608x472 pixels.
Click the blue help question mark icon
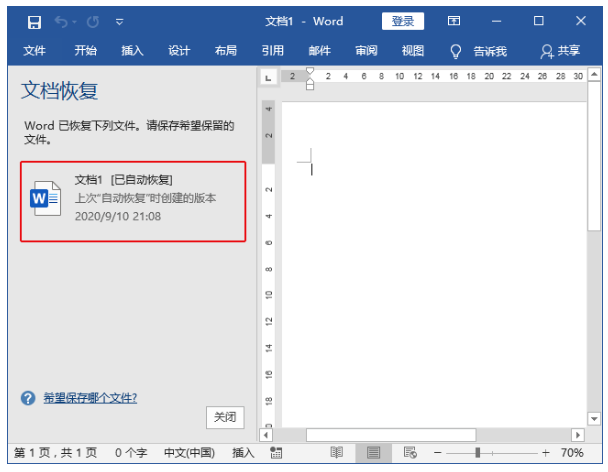click(x=28, y=398)
